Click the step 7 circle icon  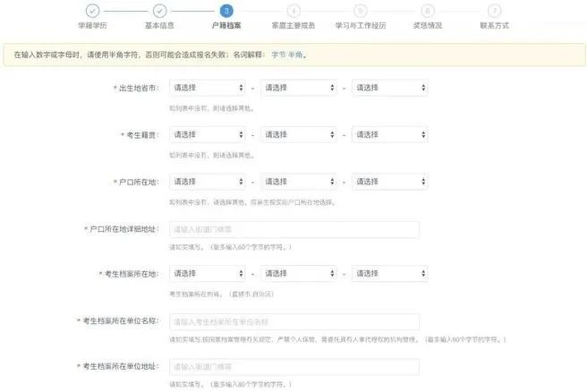click(x=495, y=11)
